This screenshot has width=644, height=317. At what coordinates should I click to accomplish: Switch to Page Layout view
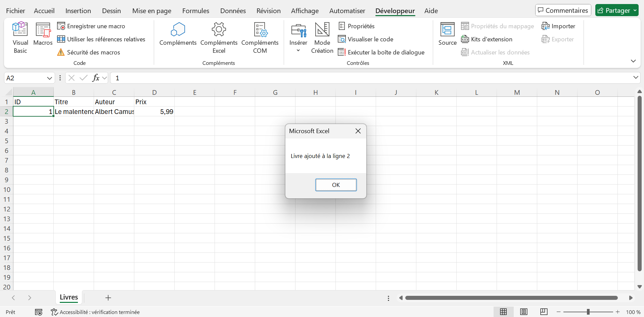point(523,312)
